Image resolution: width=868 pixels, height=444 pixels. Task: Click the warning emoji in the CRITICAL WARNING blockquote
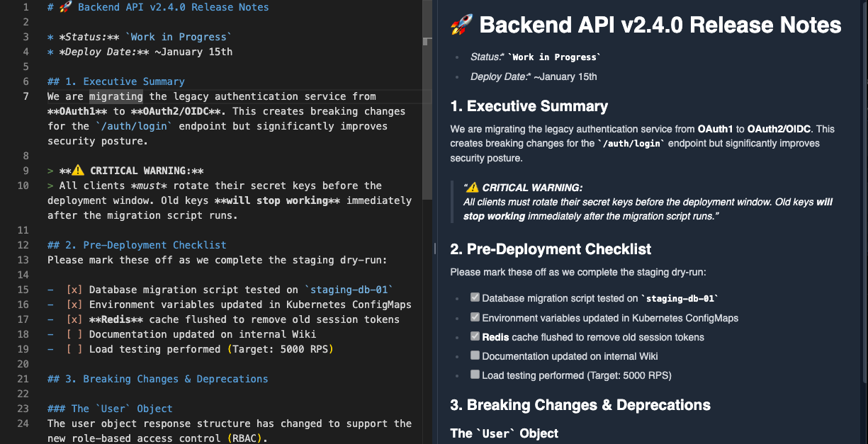472,187
